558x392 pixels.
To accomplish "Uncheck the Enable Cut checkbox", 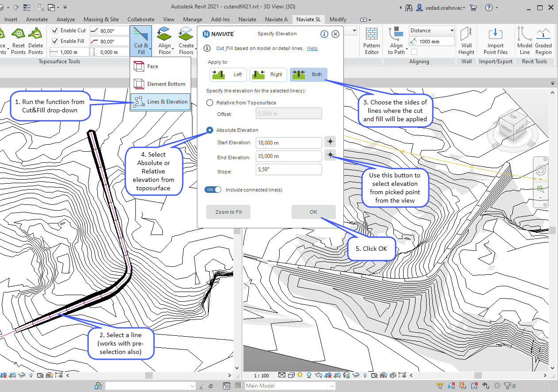I will [x=55, y=31].
